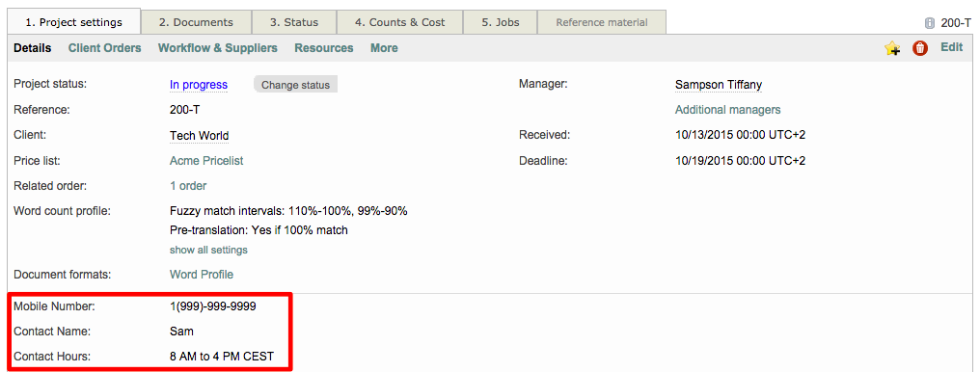Click the star add-to-favorites icon
This screenshot has height=372, width=980.
click(892, 49)
